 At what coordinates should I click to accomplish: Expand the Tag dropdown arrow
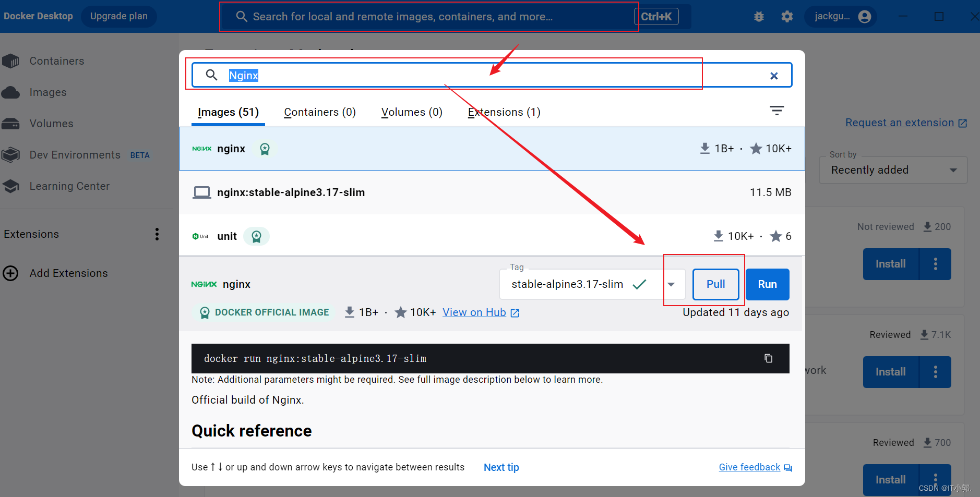pos(671,284)
